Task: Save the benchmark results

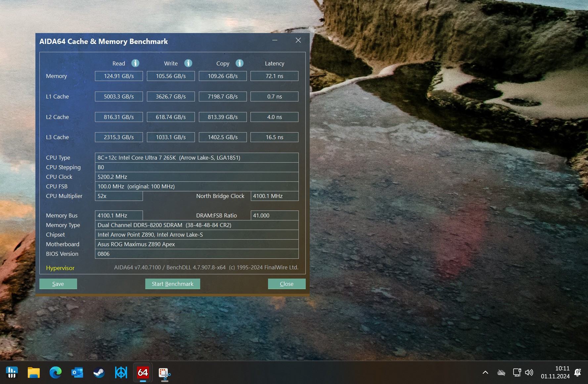Action: pyautogui.click(x=58, y=284)
